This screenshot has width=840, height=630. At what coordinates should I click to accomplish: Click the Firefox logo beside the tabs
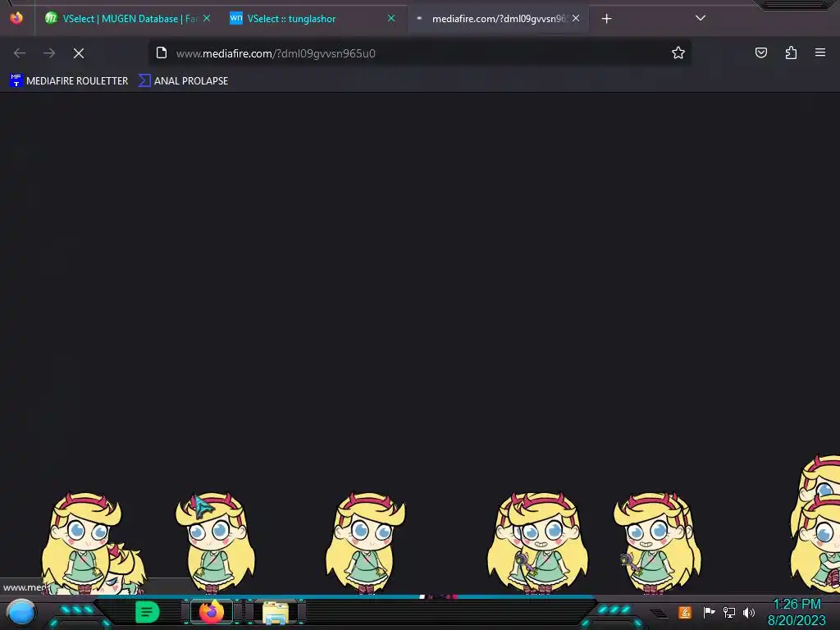point(16,18)
